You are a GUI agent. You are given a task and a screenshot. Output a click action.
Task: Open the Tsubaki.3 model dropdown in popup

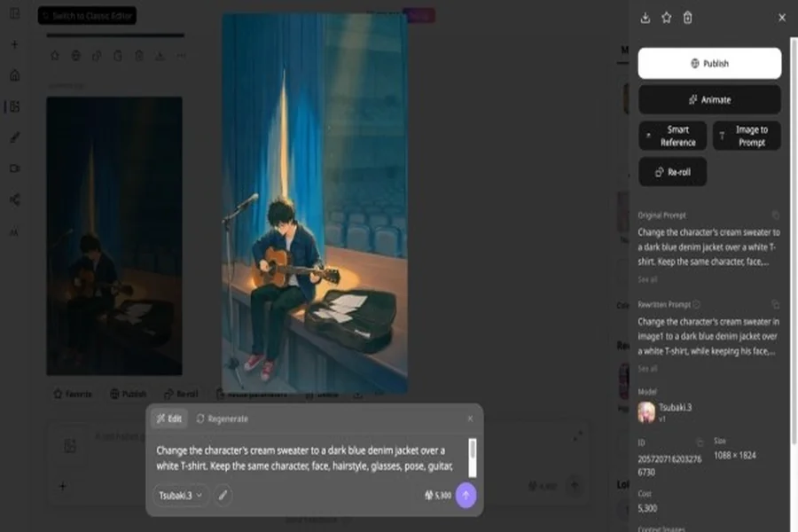(181, 496)
